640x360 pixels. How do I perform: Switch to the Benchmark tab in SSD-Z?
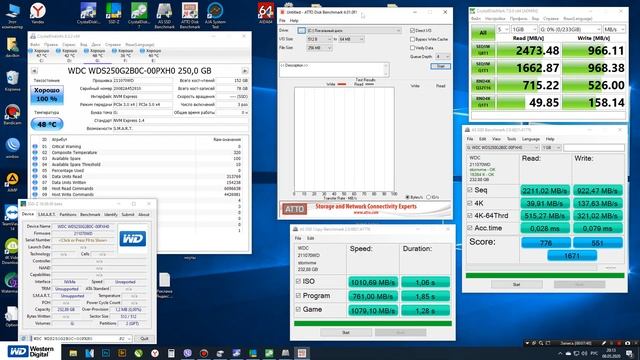(x=90, y=214)
